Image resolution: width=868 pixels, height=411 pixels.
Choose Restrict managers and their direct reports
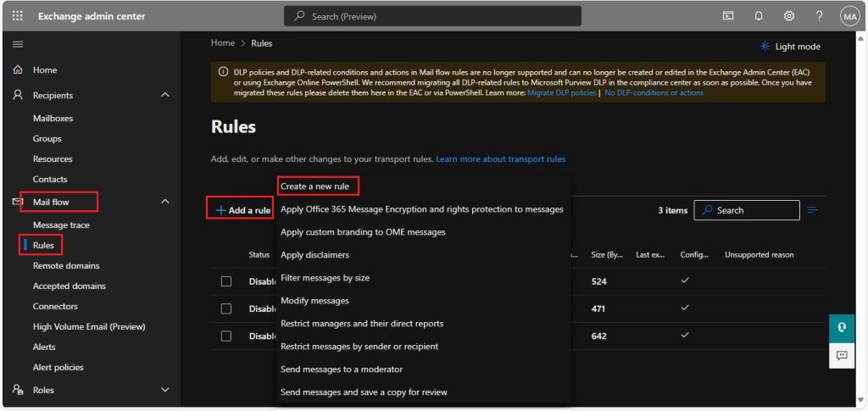362,324
